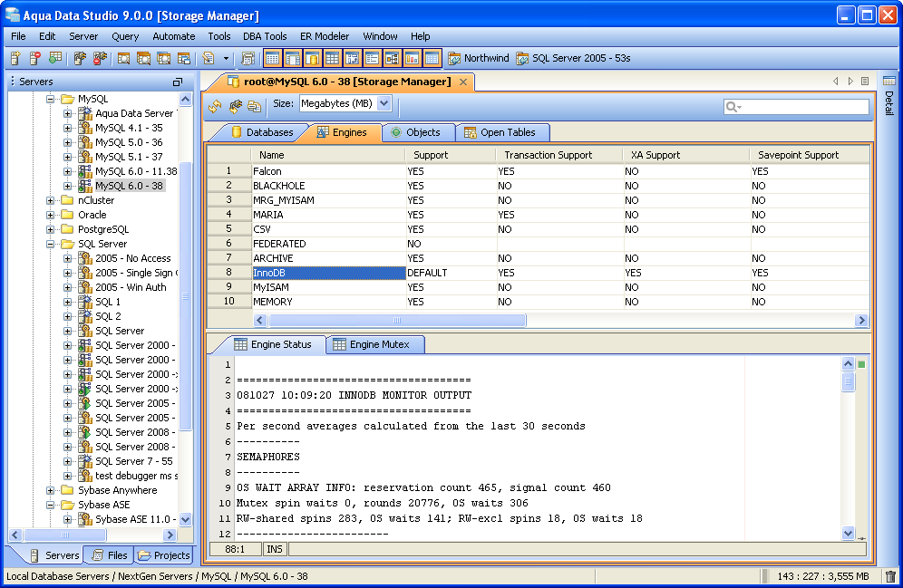Click the SQL Server 2005 - 53s shortcut

[x=573, y=58]
